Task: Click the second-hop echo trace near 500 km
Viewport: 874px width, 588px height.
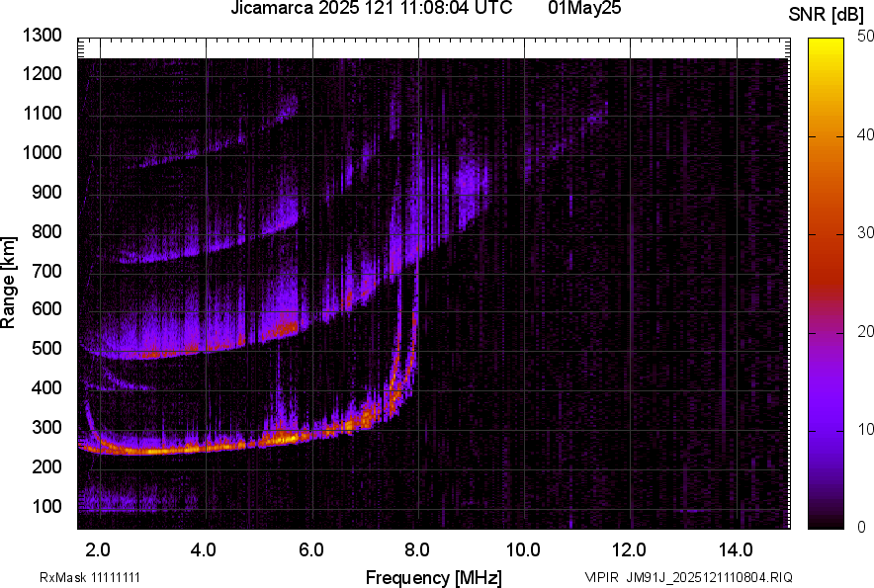Action: coord(167,354)
